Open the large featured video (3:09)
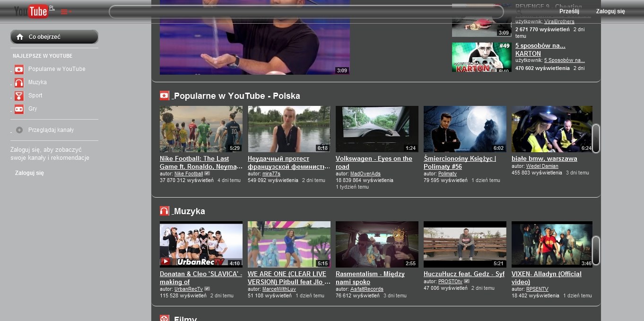Screen dimensions: 644x321 click(255, 37)
